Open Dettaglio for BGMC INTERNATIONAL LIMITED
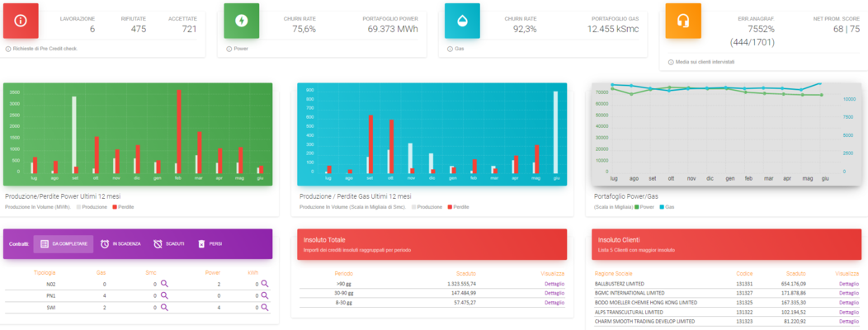The height and width of the screenshot is (330, 868). click(849, 293)
